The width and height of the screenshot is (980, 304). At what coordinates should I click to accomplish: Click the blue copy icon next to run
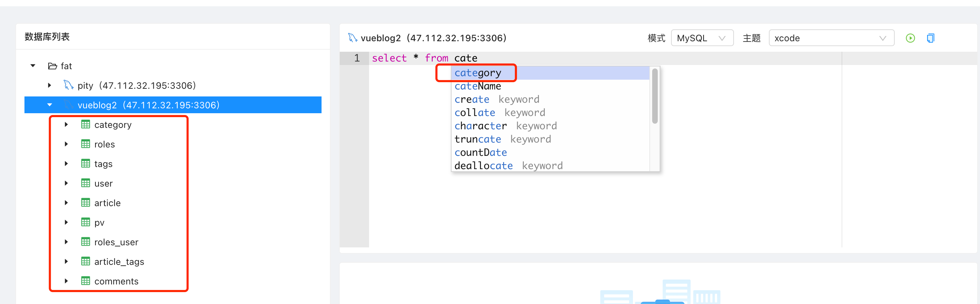[930, 38]
